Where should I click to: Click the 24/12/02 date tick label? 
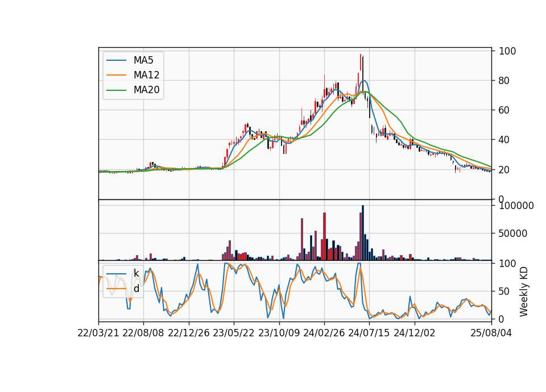[x=415, y=333]
